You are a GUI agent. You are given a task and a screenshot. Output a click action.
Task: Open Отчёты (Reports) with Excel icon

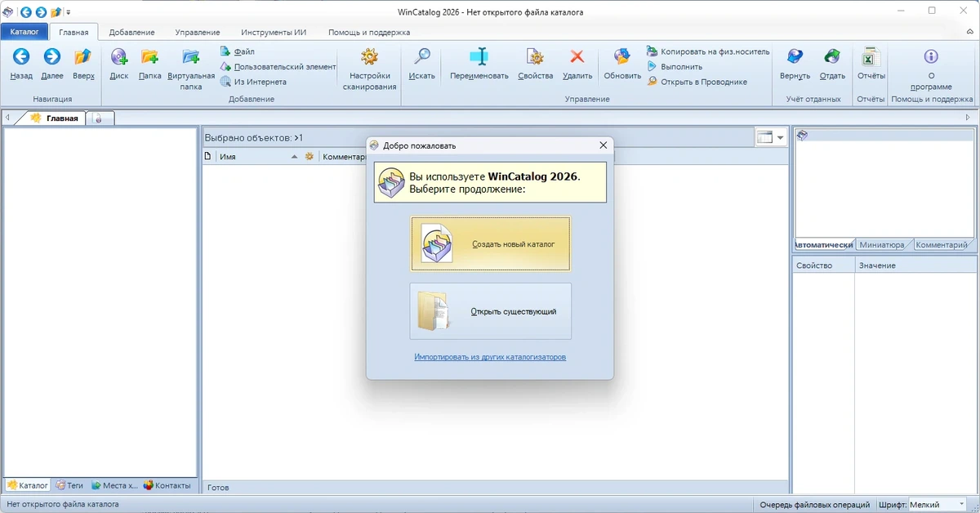(x=871, y=64)
